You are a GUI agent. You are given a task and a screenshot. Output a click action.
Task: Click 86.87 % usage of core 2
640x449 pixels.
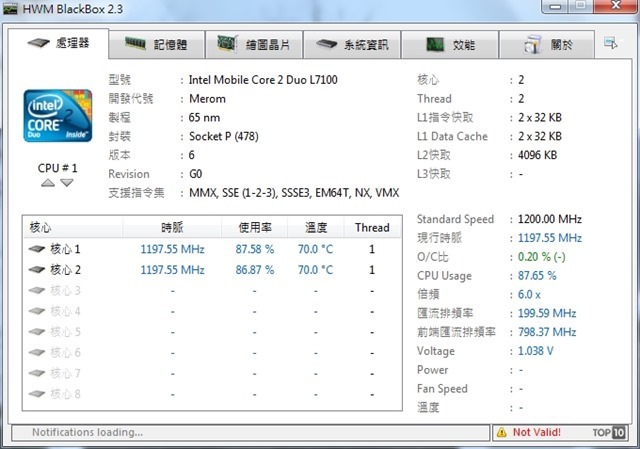[255, 270]
